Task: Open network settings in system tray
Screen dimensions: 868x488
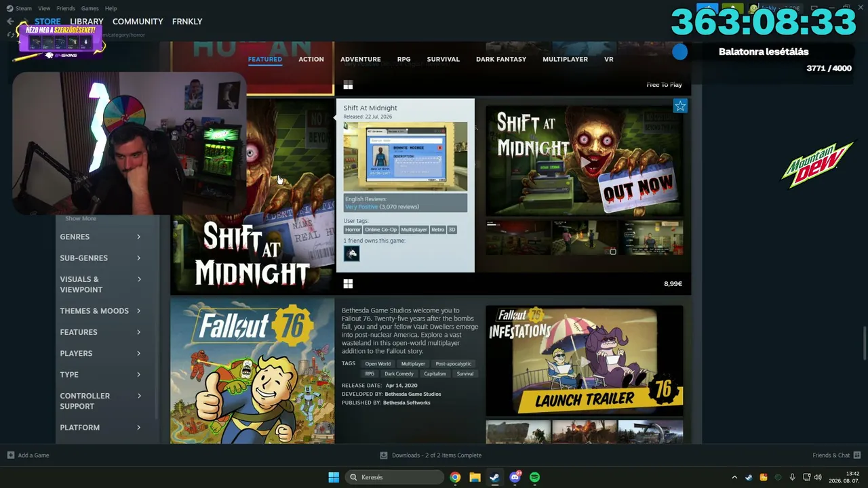Action: [806, 477]
